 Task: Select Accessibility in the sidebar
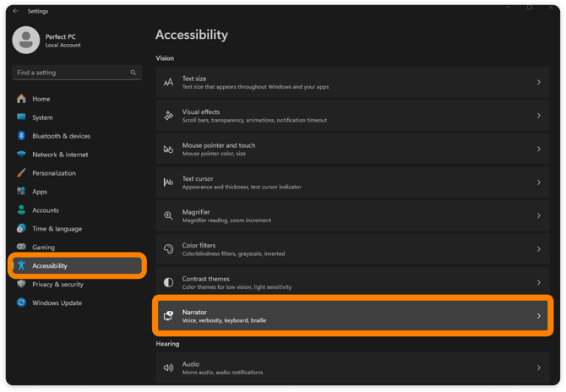coord(77,265)
